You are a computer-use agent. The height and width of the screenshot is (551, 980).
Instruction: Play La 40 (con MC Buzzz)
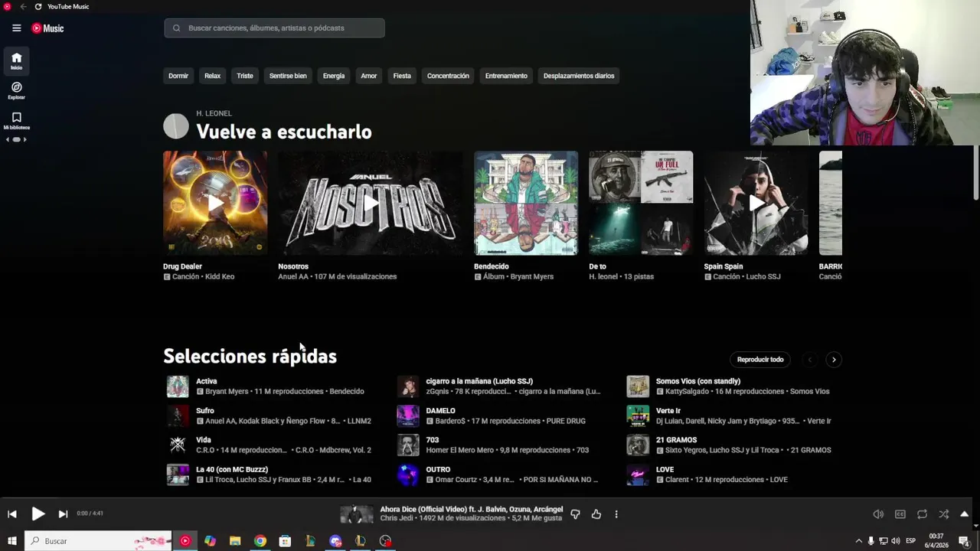(178, 474)
